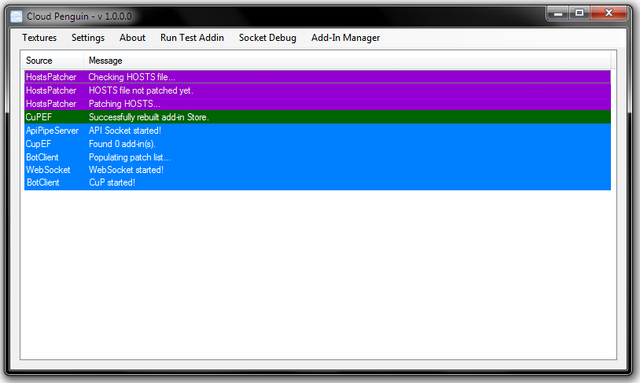Click the CuPEF source cell in green row
Viewport: 640px width, 383px height.
tap(39, 117)
